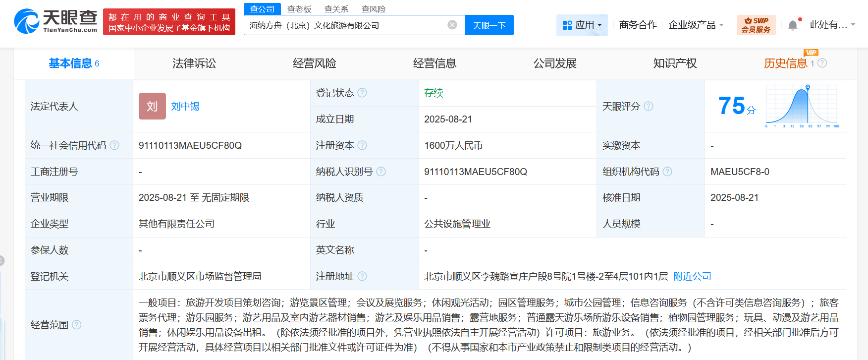The width and height of the screenshot is (868, 360).
Task: Open the user account dropdown
Action: tap(832, 25)
